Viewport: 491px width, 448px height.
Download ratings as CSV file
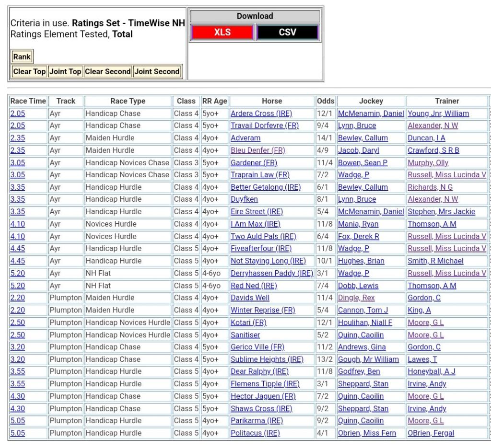click(x=287, y=33)
